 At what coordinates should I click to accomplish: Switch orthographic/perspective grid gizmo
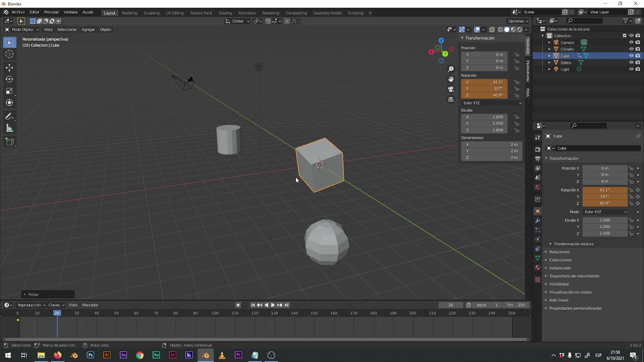click(x=451, y=100)
